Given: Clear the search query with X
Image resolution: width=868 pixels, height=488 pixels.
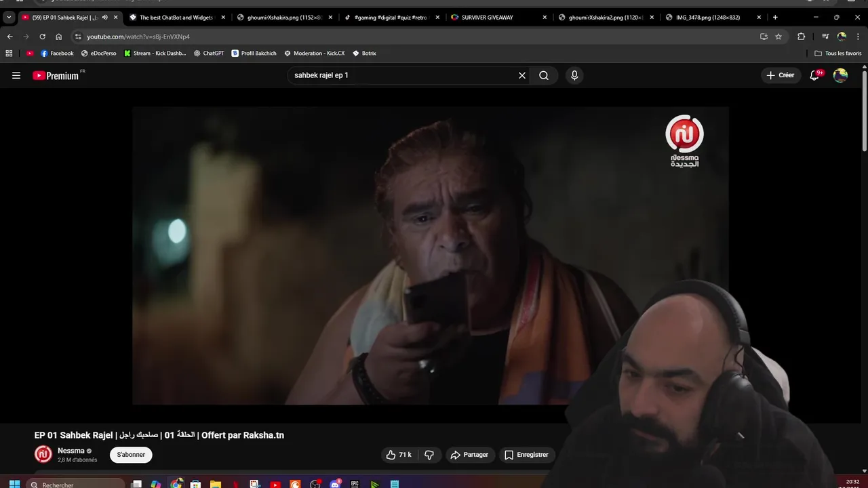Looking at the screenshot, I should pyautogui.click(x=522, y=75).
